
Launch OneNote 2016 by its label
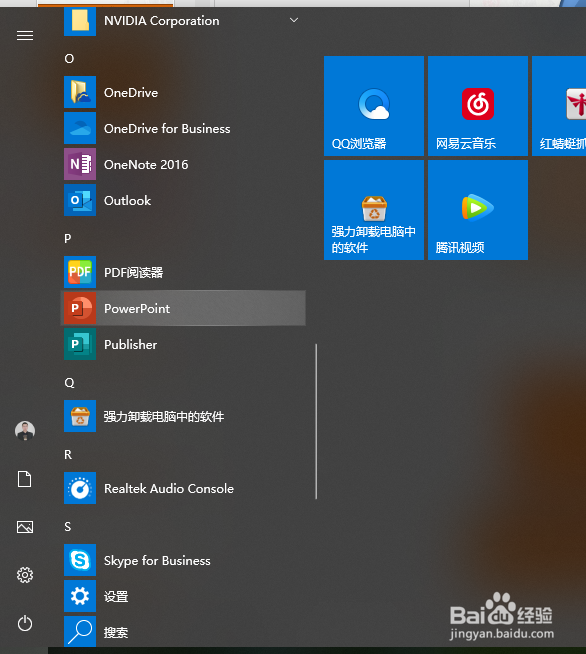146,165
